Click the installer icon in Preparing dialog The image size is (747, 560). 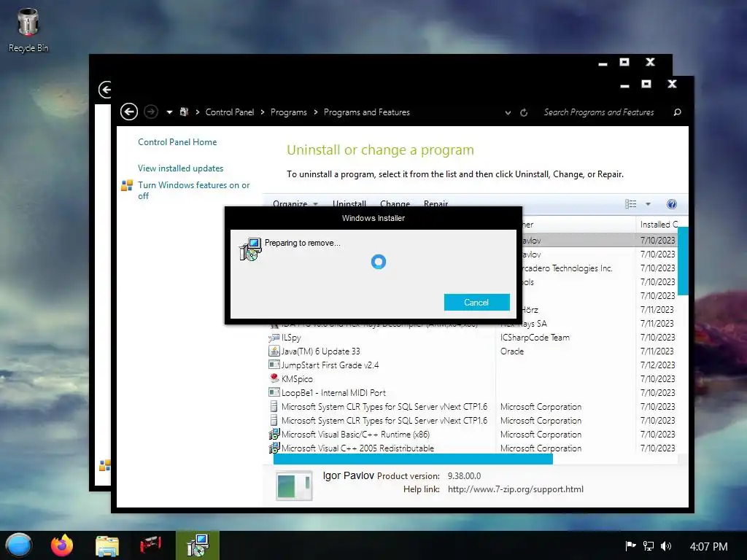pos(251,249)
